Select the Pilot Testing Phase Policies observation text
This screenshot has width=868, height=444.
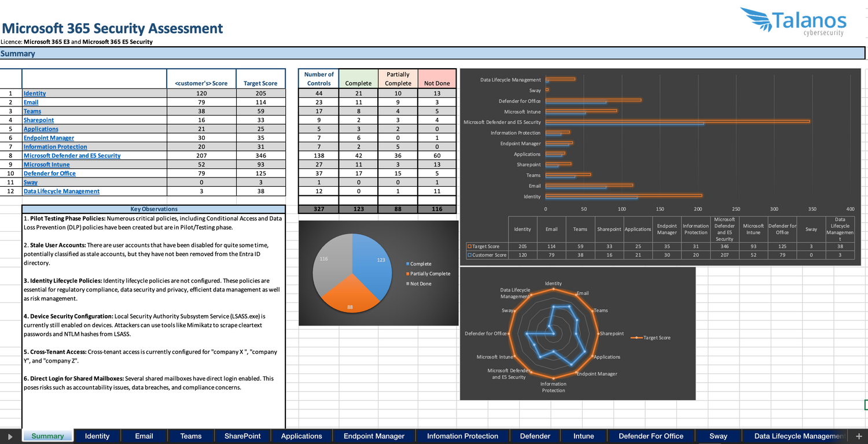153,223
